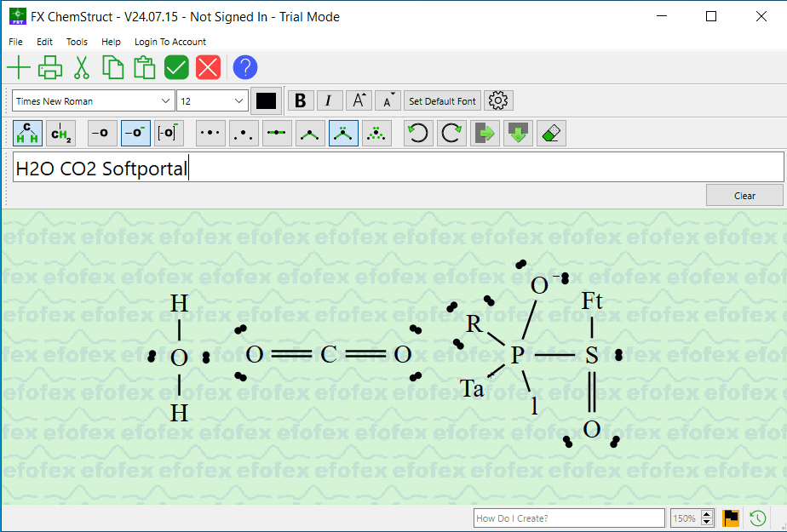Open the Edit menu

(44, 42)
